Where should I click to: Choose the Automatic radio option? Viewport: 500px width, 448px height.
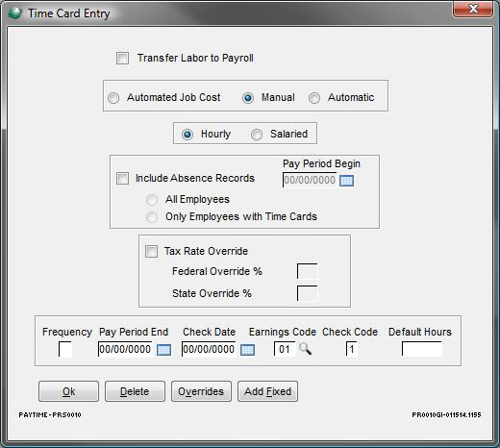(314, 98)
